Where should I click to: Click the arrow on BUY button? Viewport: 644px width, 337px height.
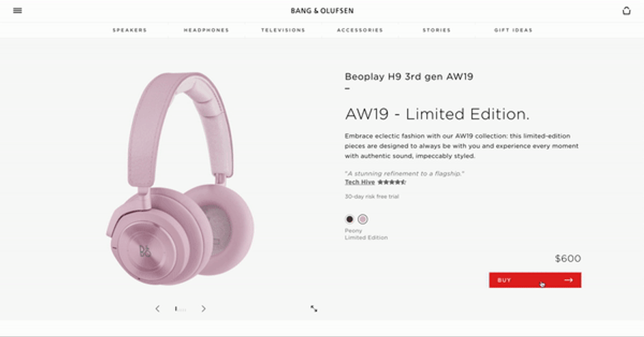pyautogui.click(x=569, y=280)
